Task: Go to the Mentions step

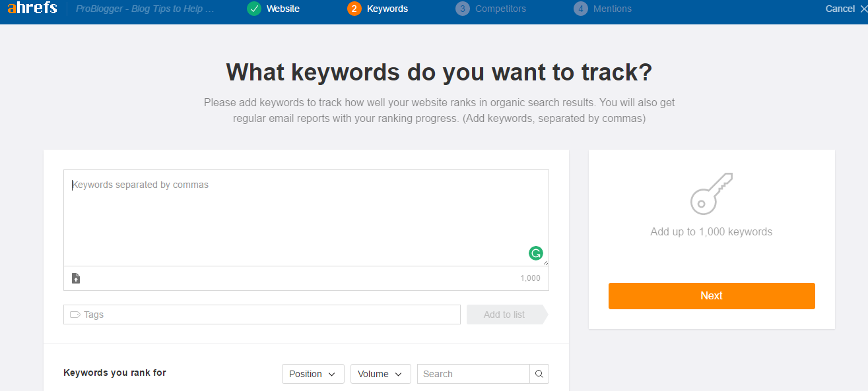Action: [x=603, y=9]
